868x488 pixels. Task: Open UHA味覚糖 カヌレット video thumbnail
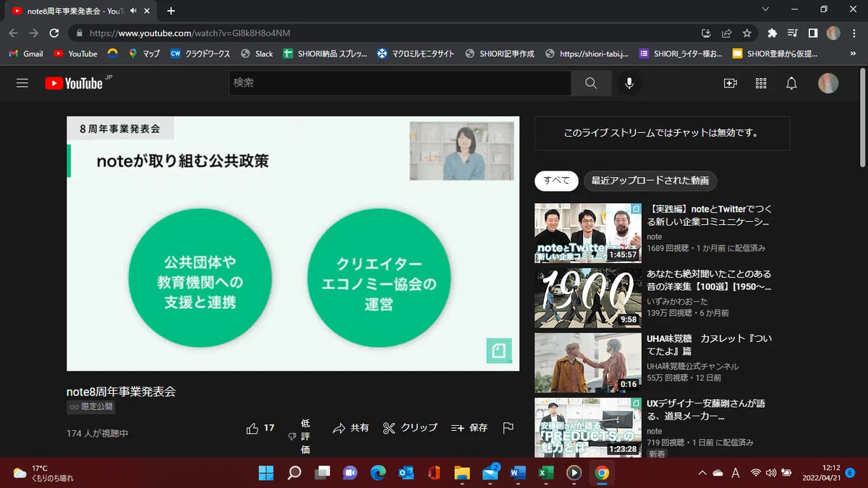point(587,362)
